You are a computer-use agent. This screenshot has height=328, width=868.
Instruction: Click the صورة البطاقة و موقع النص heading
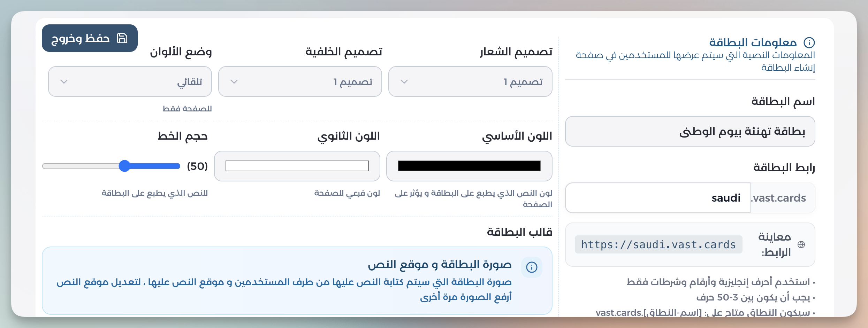440,265
